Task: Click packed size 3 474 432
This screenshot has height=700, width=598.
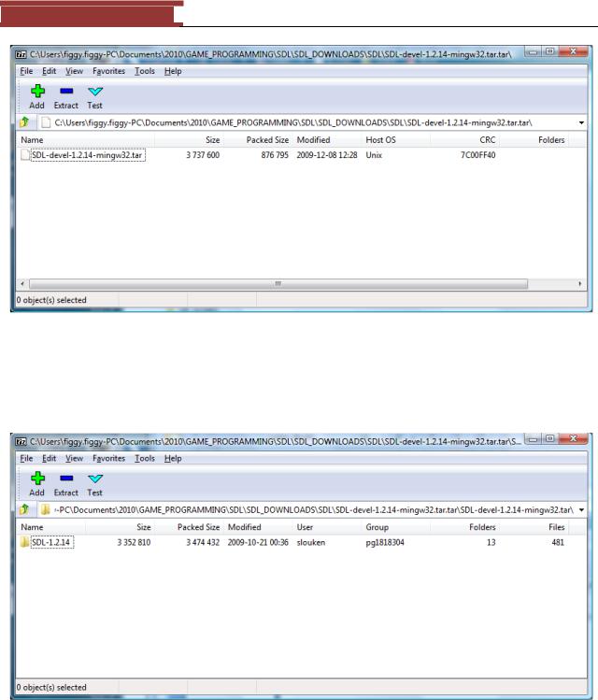Action: click(x=203, y=542)
